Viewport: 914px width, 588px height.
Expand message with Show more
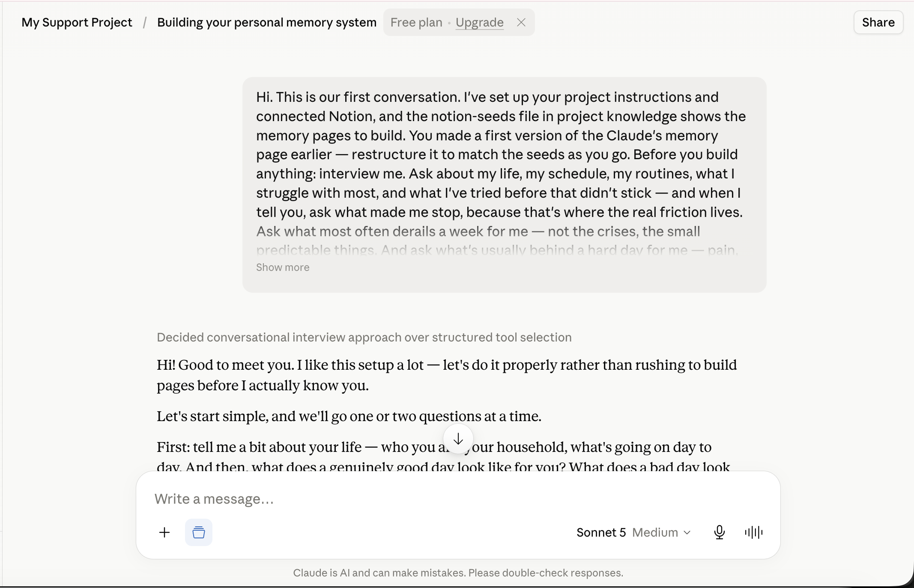point(283,267)
